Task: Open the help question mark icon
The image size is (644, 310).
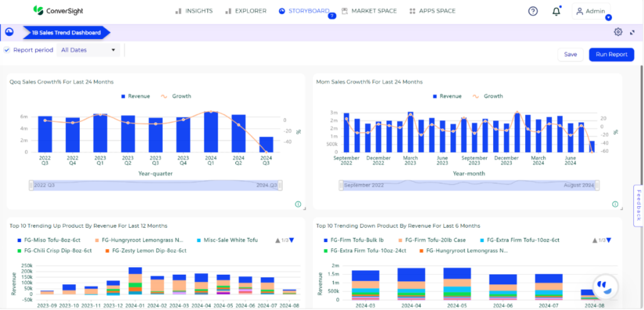Action: [x=533, y=11]
